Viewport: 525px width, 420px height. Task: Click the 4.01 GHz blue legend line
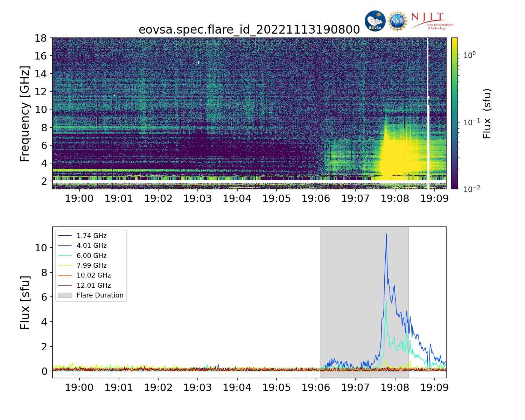[x=65, y=246]
